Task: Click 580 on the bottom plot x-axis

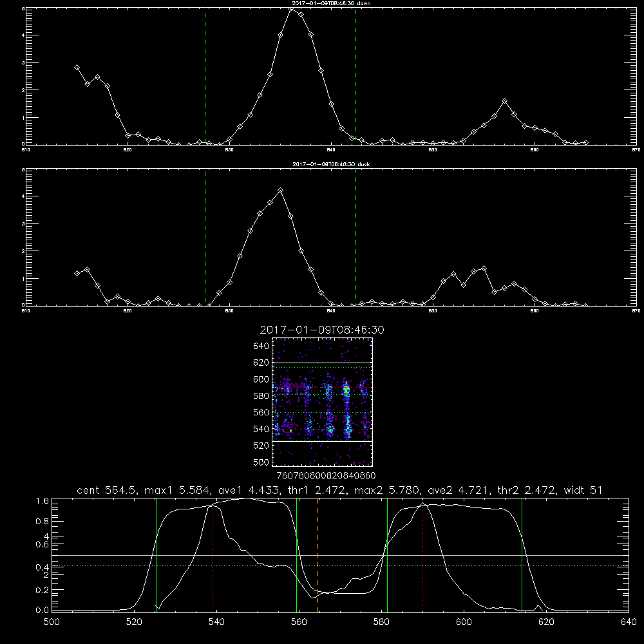Action: tap(381, 621)
